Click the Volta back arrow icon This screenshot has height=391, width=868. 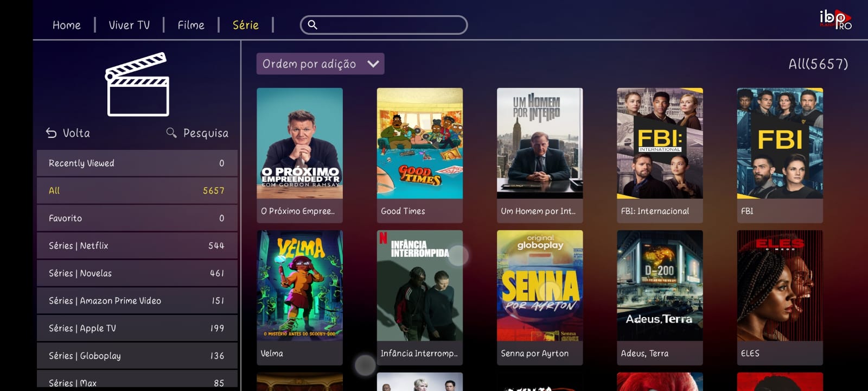coord(51,133)
